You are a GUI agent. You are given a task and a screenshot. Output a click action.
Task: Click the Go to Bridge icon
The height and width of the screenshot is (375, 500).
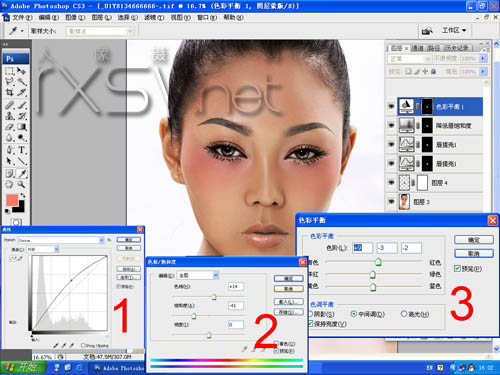[427, 31]
